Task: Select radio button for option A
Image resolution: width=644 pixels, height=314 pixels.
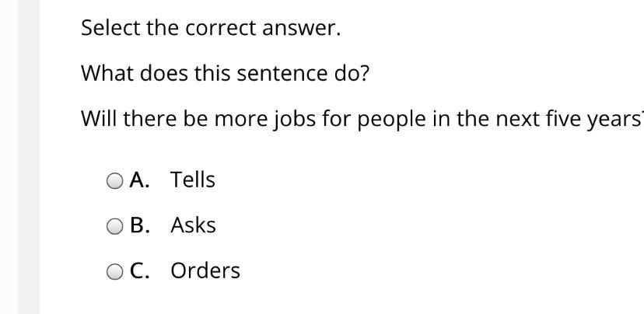Action: [x=114, y=180]
